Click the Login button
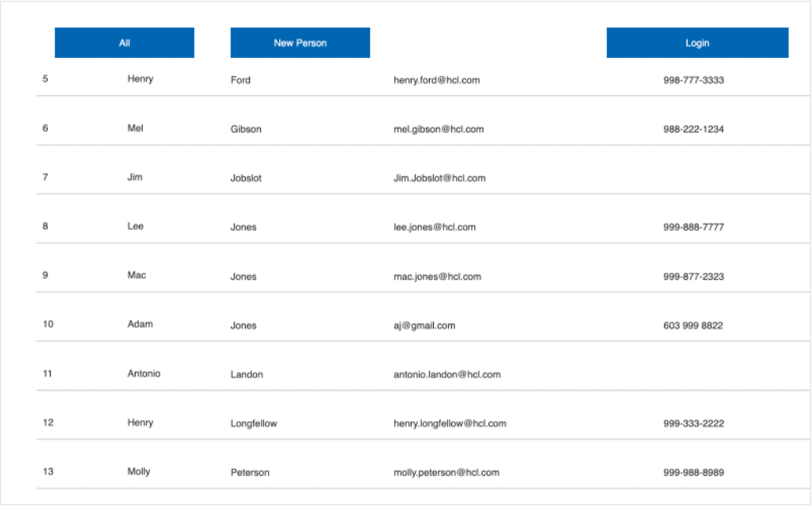The width and height of the screenshot is (812, 506). [x=698, y=43]
